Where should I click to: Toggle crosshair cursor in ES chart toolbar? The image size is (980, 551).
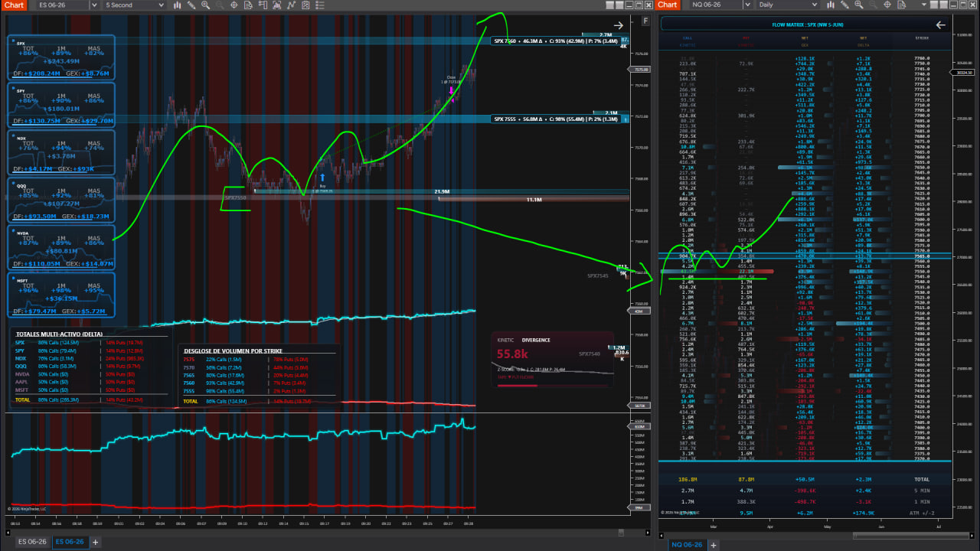(234, 5)
